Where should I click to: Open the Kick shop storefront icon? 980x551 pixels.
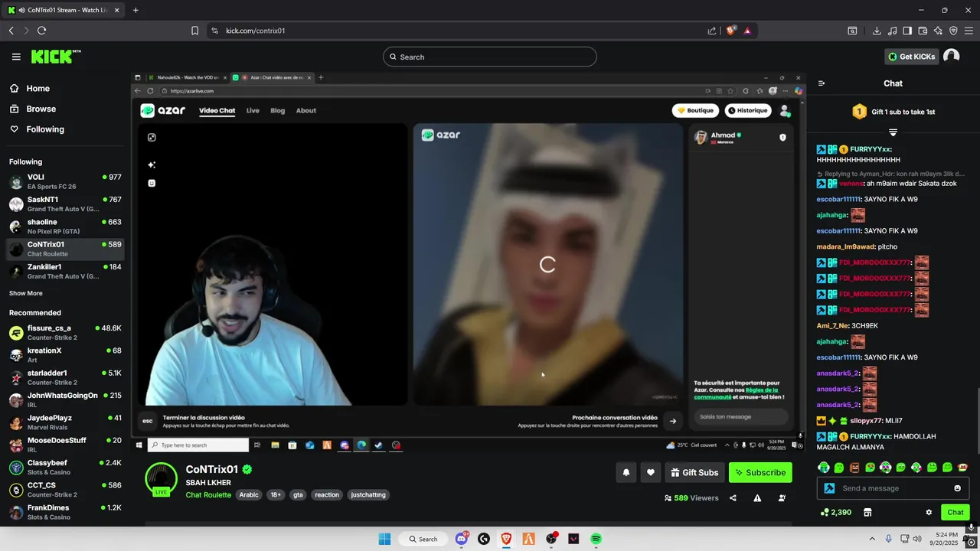coord(867,513)
